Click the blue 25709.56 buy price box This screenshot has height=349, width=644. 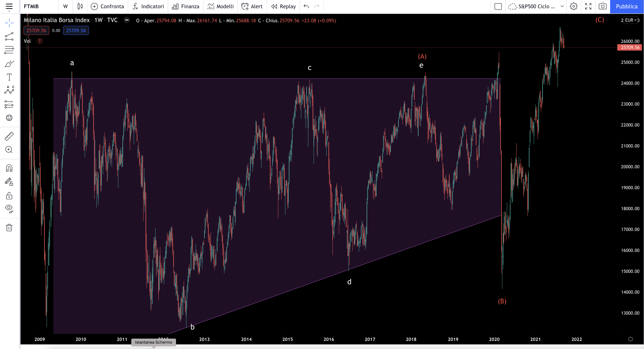(x=76, y=30)
